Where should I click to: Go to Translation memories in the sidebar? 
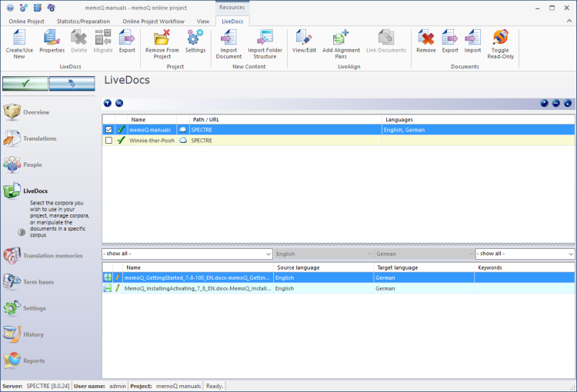[x=52, y=255]
